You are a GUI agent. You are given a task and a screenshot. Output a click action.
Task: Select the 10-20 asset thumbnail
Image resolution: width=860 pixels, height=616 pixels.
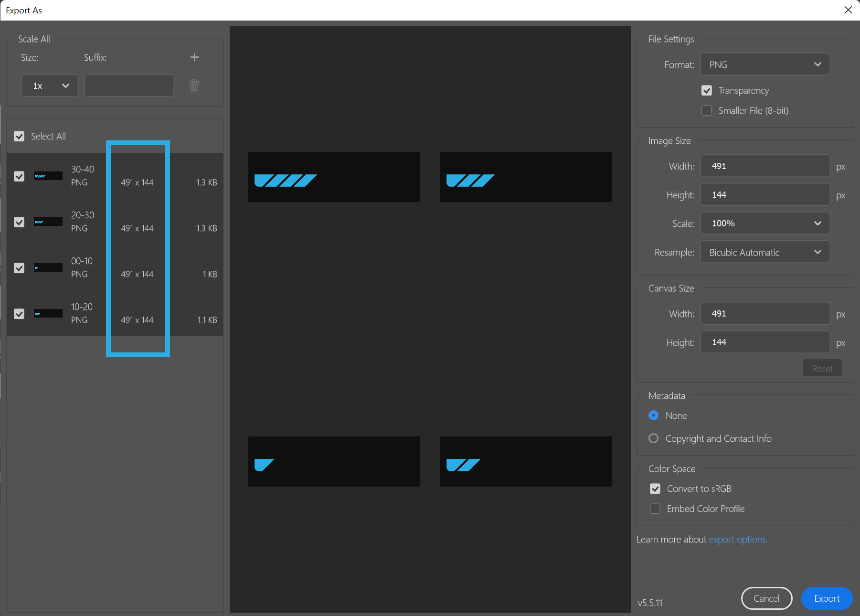(48, 314)
